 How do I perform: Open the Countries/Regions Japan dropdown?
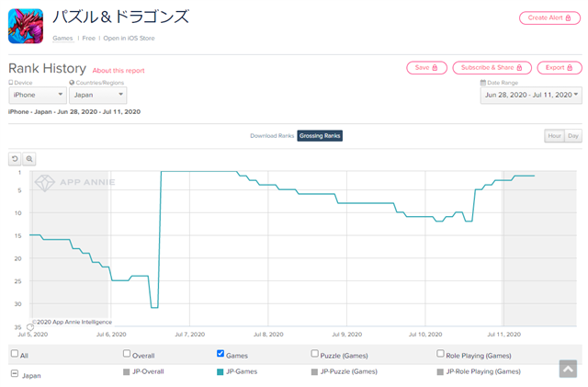(98, 95)
